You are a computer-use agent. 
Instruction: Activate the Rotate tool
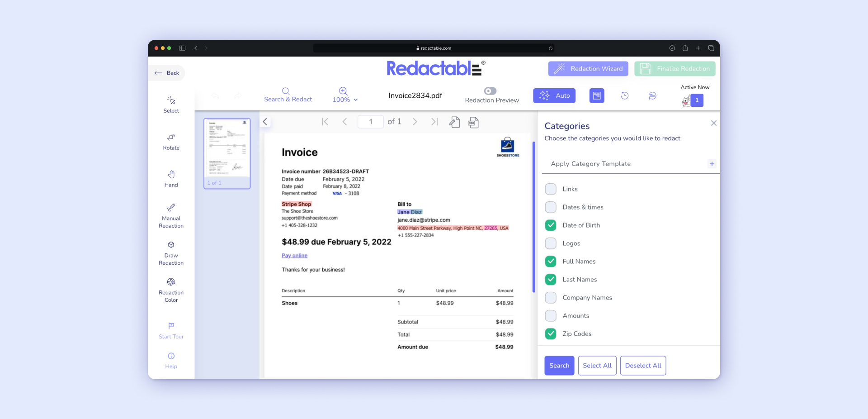click(171, 141)
